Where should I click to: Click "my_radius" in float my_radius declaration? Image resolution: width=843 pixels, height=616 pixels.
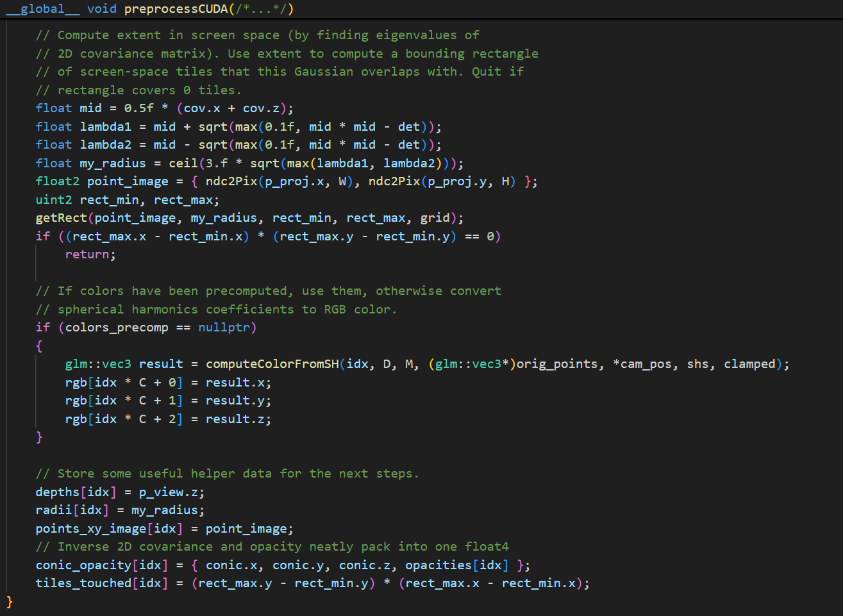pos(113,163)
